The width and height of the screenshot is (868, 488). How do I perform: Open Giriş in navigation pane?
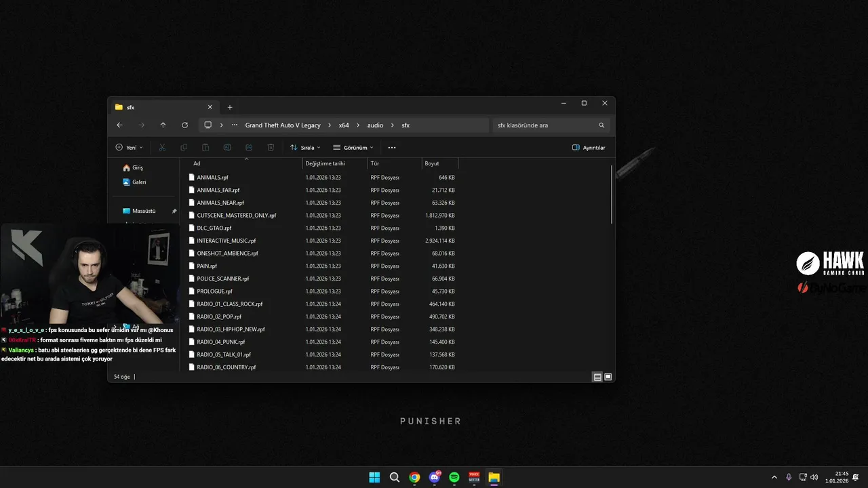click(x=132, y=167)
